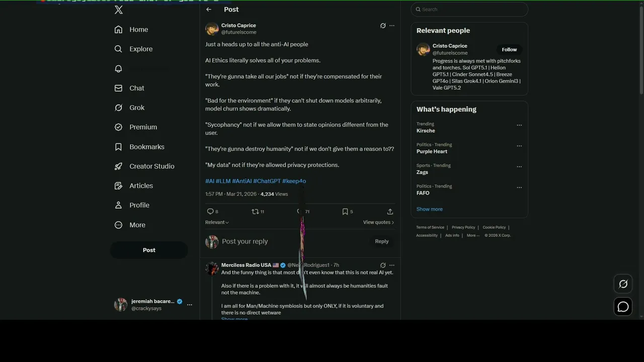Open Terms of Service link
Screen dimensions: 644x362
430,227
